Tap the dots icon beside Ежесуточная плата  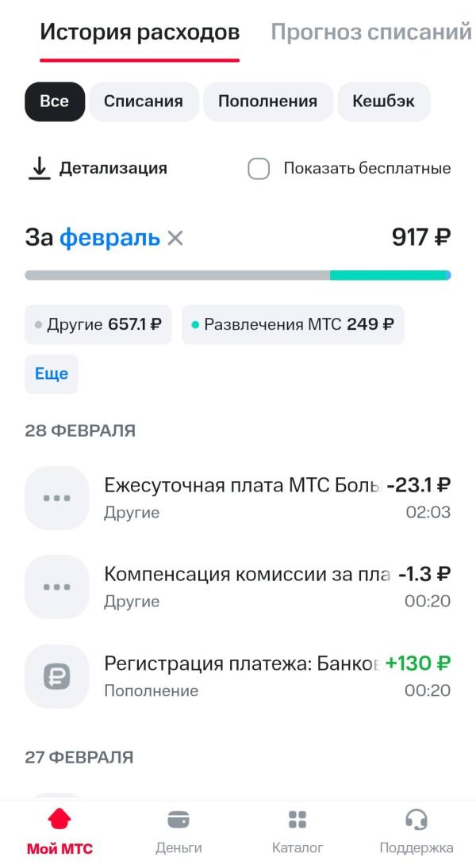click(x=57, y=498)
